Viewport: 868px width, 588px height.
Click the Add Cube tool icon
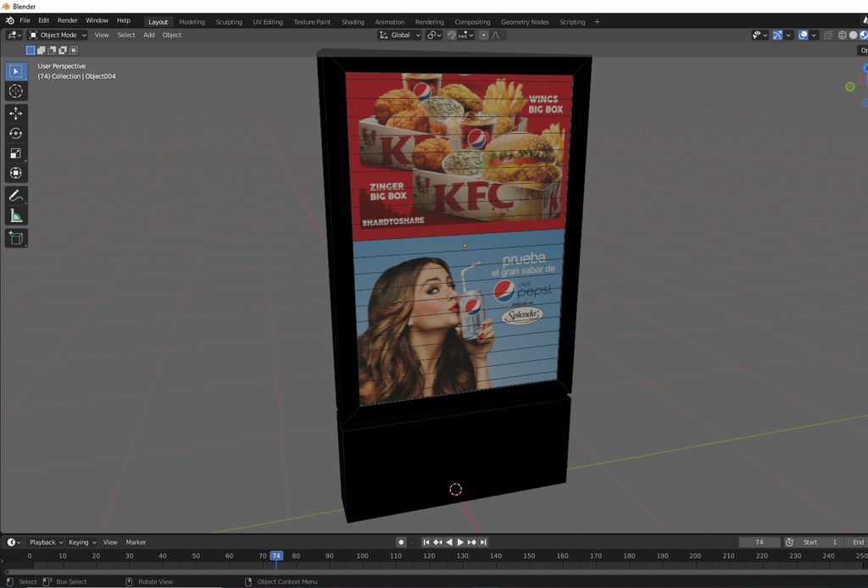click(x=15, y=238)
